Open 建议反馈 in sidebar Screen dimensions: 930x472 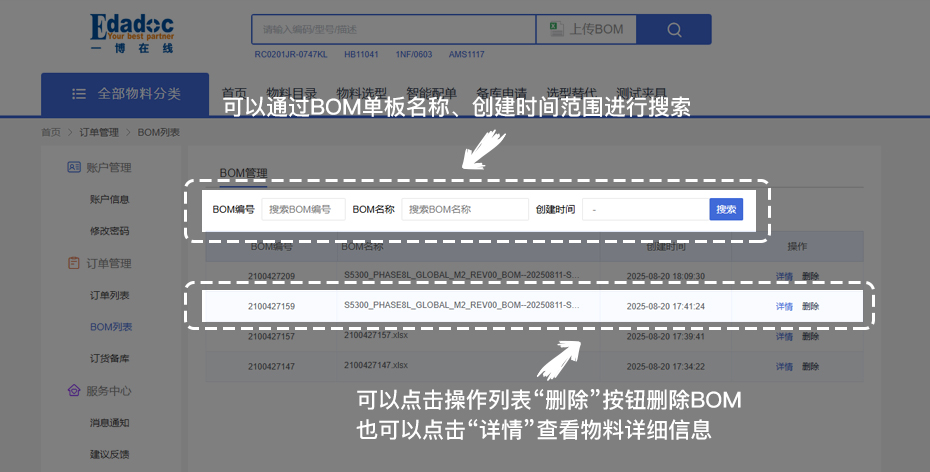click(110, 454)
